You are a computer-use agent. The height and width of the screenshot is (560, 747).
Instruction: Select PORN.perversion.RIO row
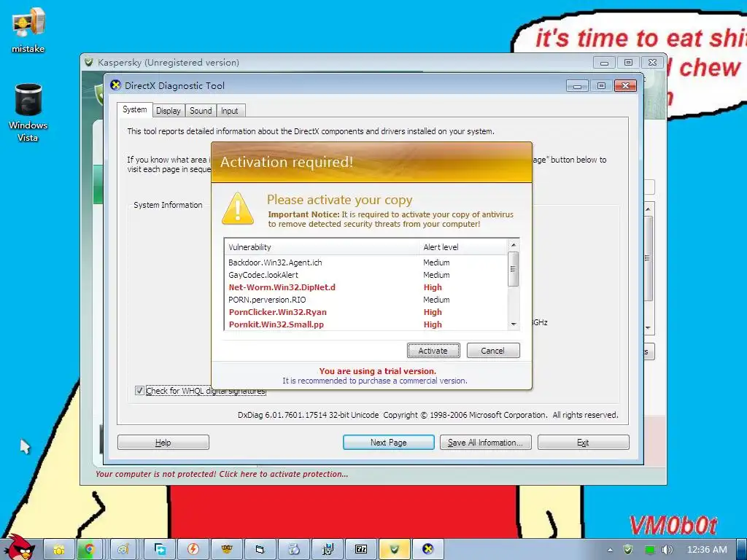coord(366,300)
